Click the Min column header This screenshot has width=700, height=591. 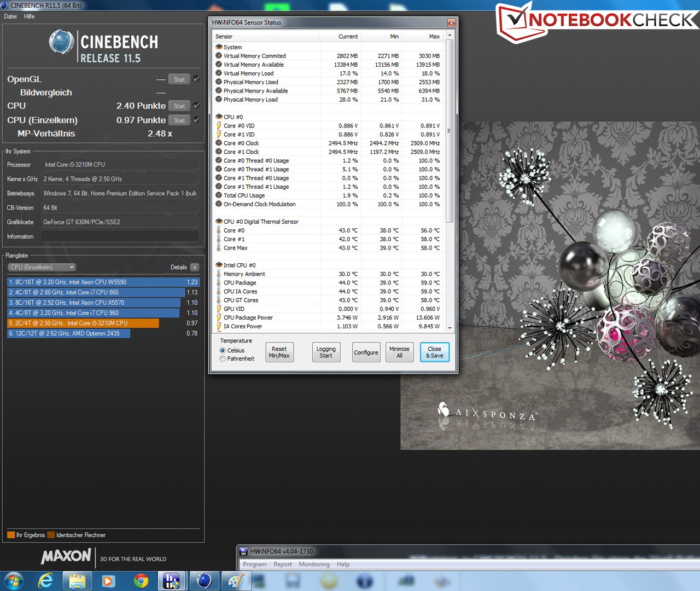(x=381, y=37)
